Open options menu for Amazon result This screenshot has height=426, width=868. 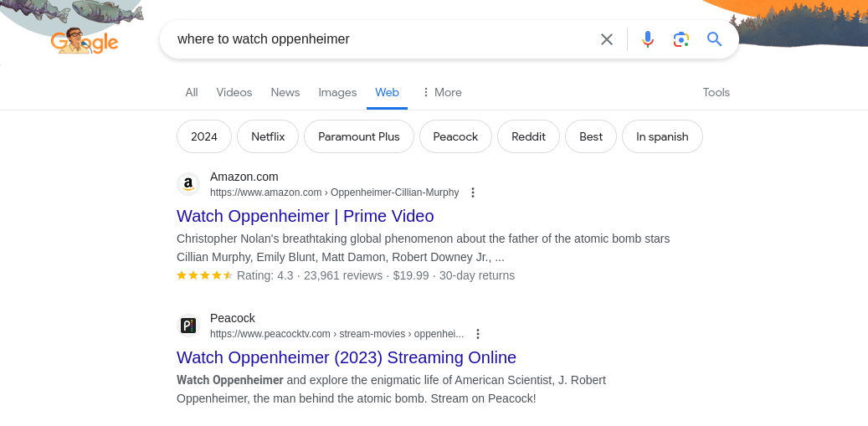pyautogui.click(x=473, y=192)
